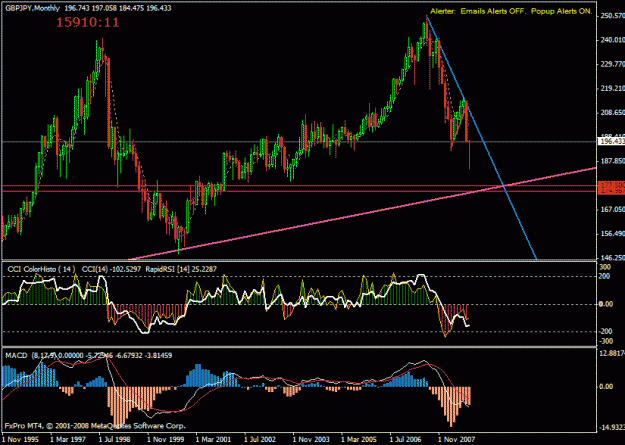
Task: Click the red 177.500 level price tag
Action: coord(611,185)
